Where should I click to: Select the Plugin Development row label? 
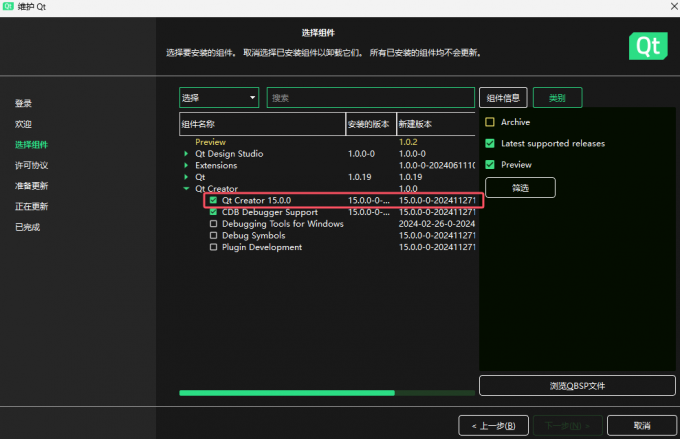coord(262,247)
